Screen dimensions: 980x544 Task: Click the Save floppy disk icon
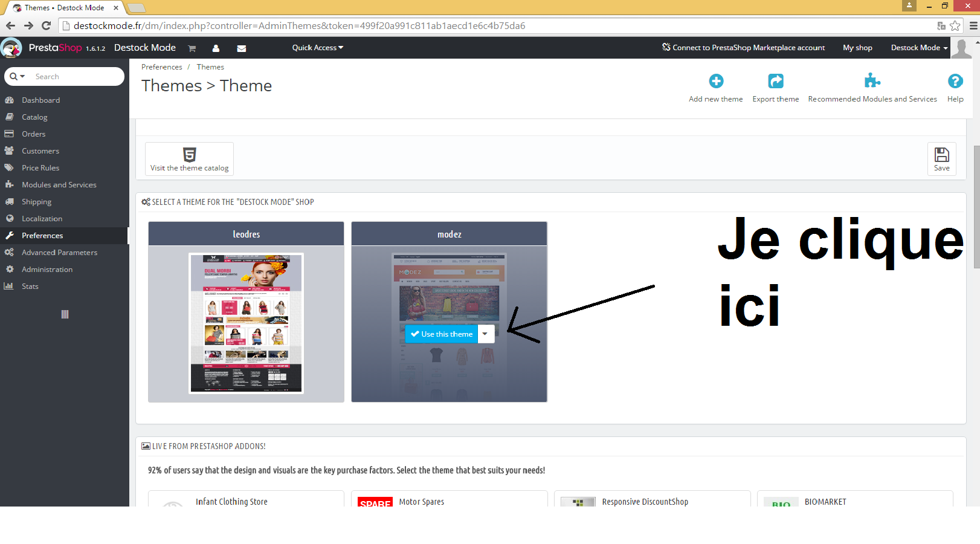tap(942, 155)
